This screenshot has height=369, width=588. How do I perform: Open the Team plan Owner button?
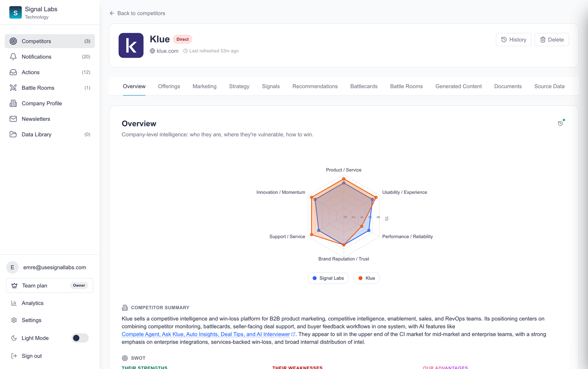50,286
